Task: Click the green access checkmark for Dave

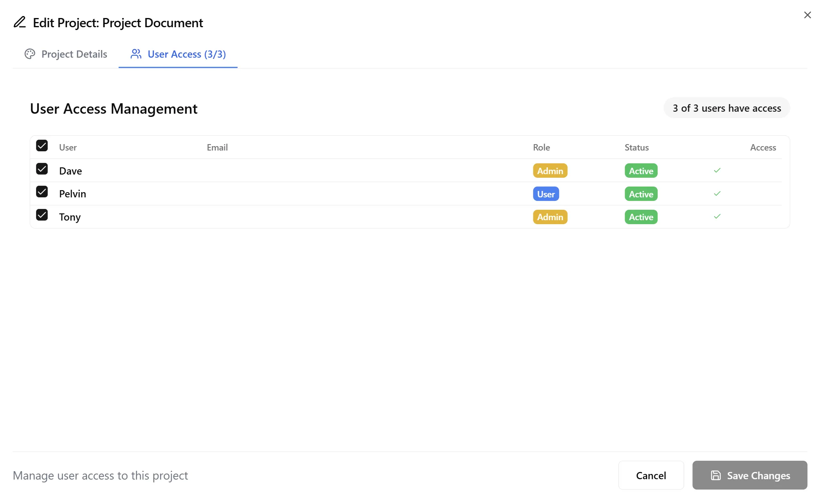Action: [x=716, y=170]
